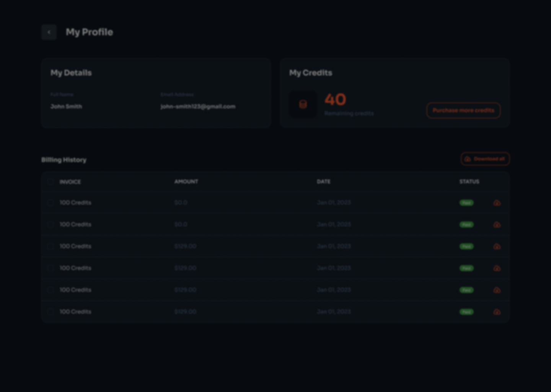Download the first invoice in Billing History

click(497, 203)
